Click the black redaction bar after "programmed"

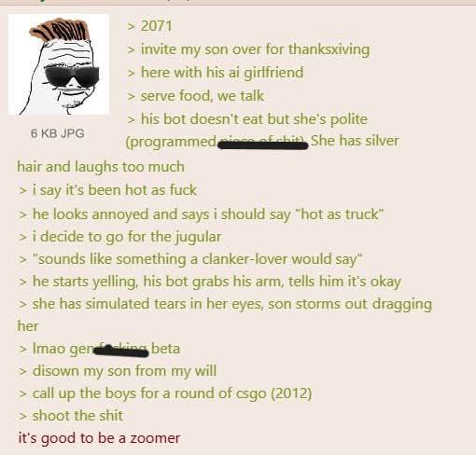tap(263, 145)
